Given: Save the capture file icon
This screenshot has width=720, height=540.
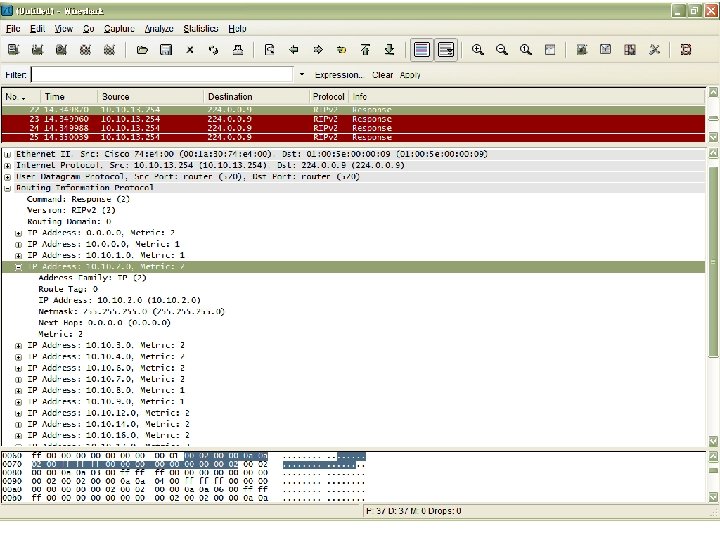Looking at the screenshot, I should click(x=166, y=50).
